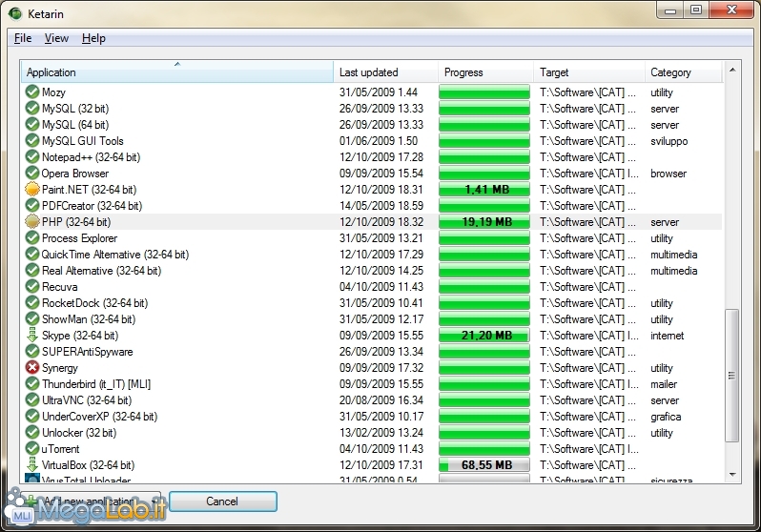761x532 pixels.
Task: Select the Opera Browser entry name
Action: (x=75, y=174)
